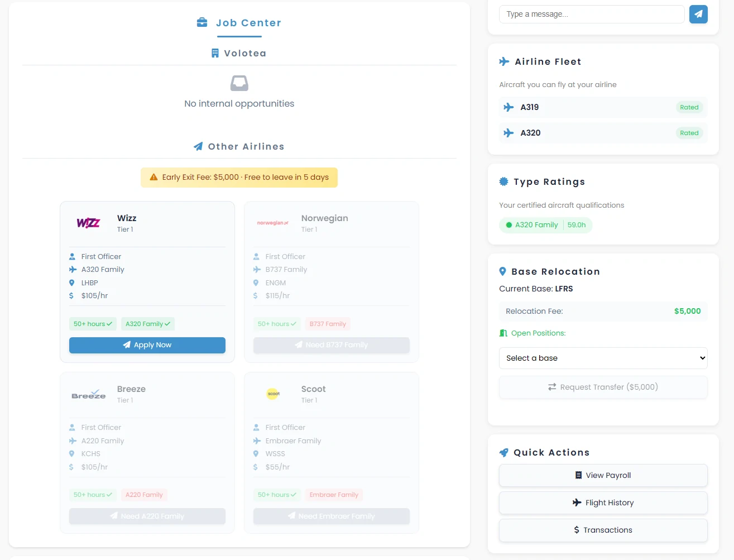Click the Current Base LFRS text
This screenshot has width=734, height=560.
[x=536, y=289]
